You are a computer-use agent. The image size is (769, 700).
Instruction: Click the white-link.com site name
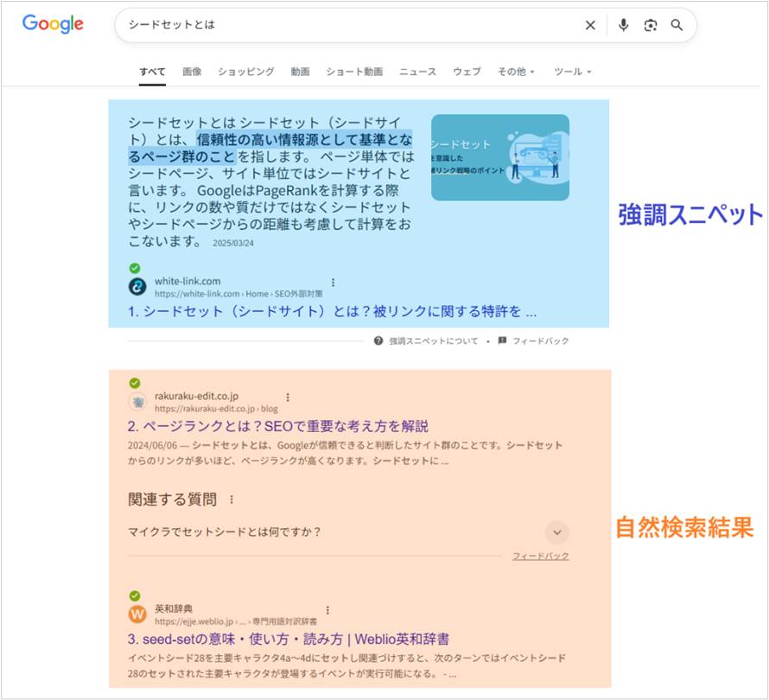pos(187,281)
